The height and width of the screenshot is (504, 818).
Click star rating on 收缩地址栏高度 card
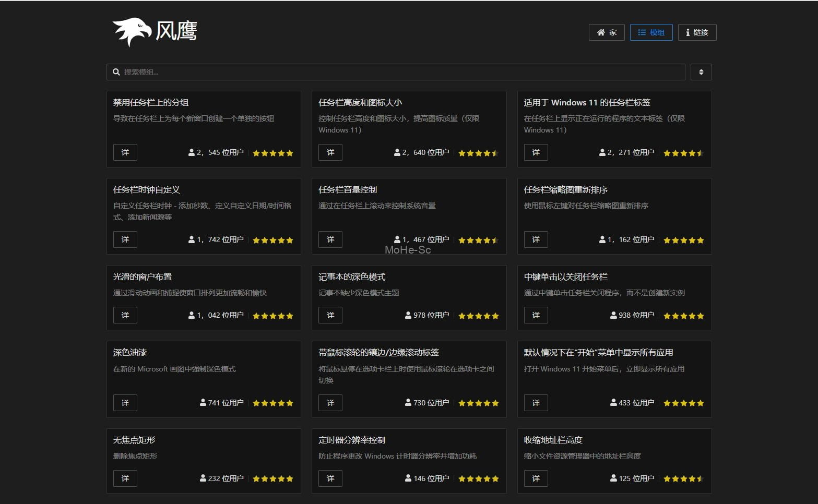coord(683,478)
